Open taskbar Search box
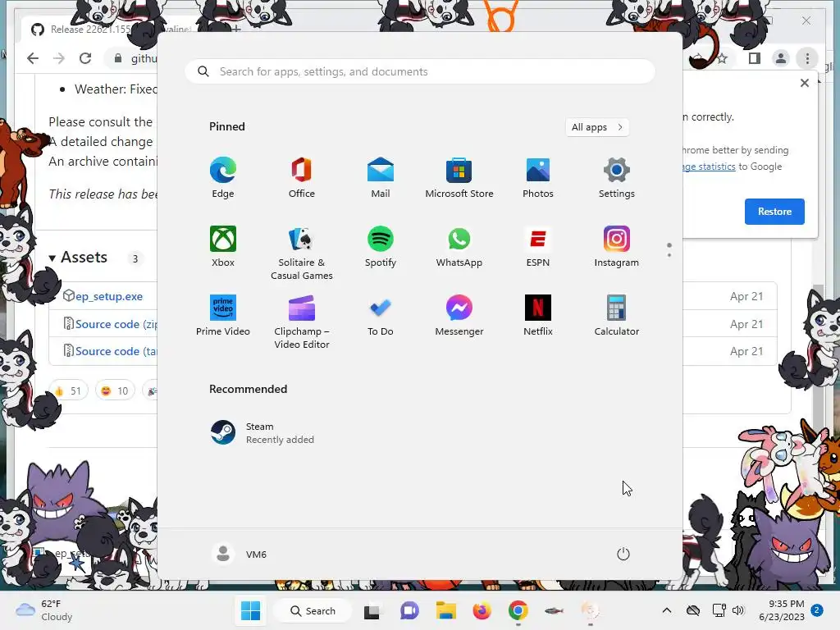 pos(313,610)
